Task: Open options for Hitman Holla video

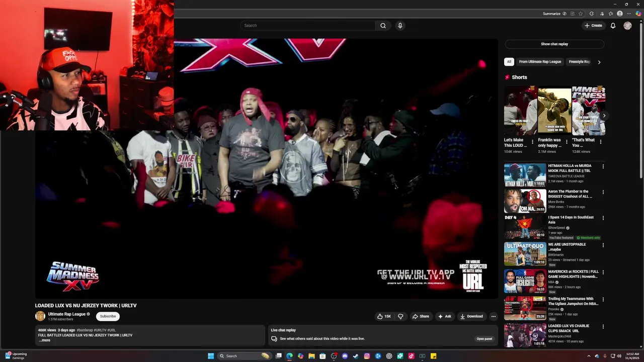Action: pyautogui.click(x=603, y=166)
